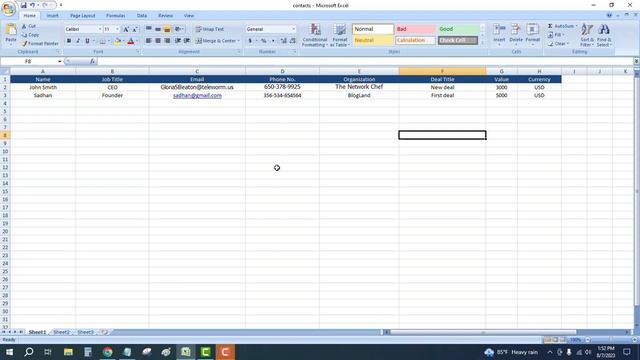Click the Increase Font Size icon
Image resolution: width=640 pixels, height=360 pixels.
tap(126, 29)
